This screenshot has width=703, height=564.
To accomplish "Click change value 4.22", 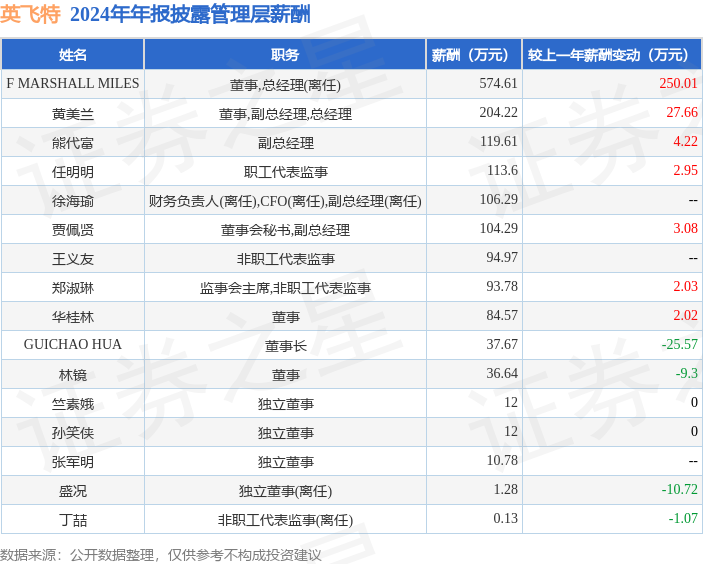I will click(x=686, y=141).
